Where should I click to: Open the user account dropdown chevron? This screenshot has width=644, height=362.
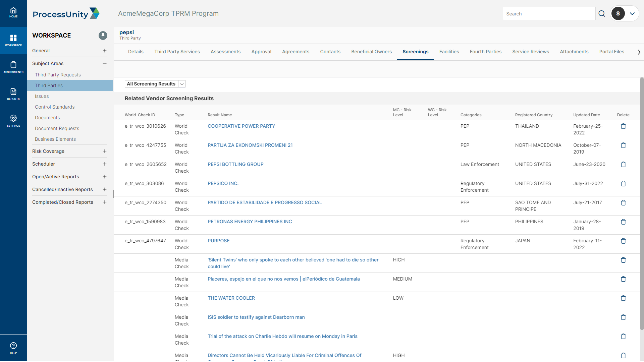point(632,14)
